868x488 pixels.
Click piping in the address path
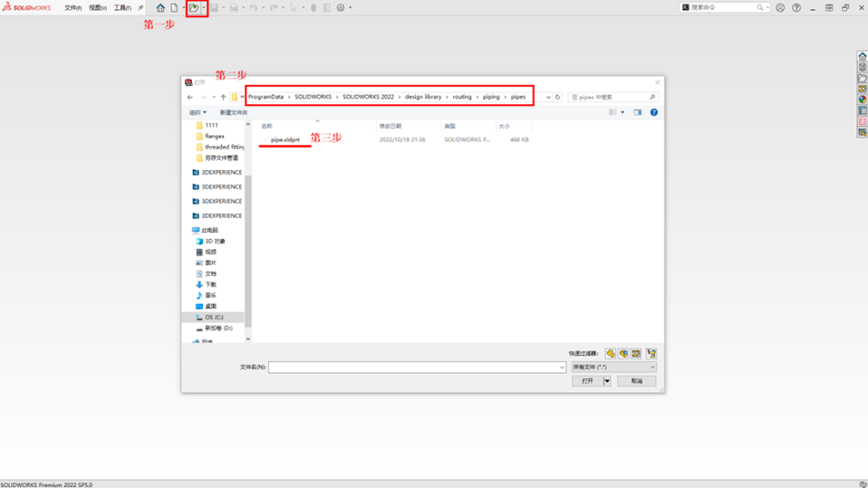(491, 97)
